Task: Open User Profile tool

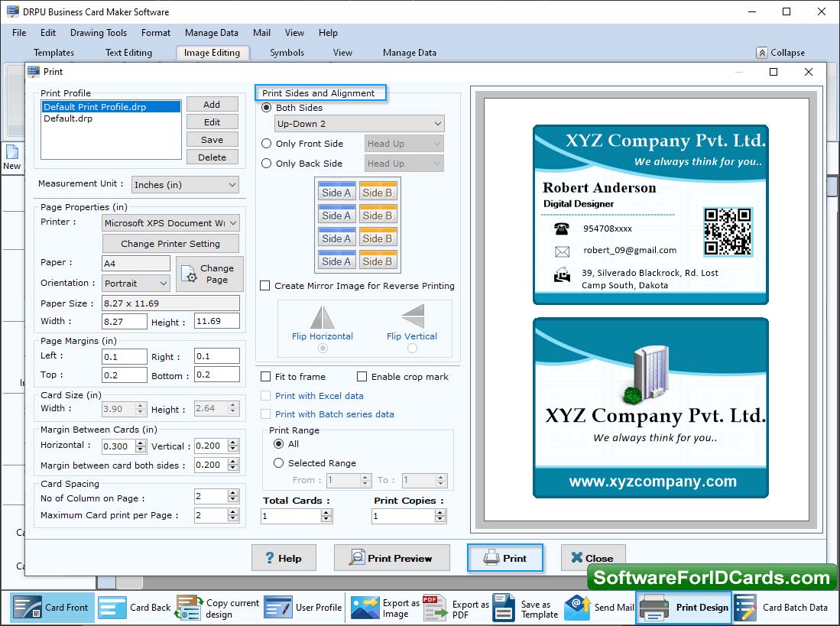Action: coord(303,607)
